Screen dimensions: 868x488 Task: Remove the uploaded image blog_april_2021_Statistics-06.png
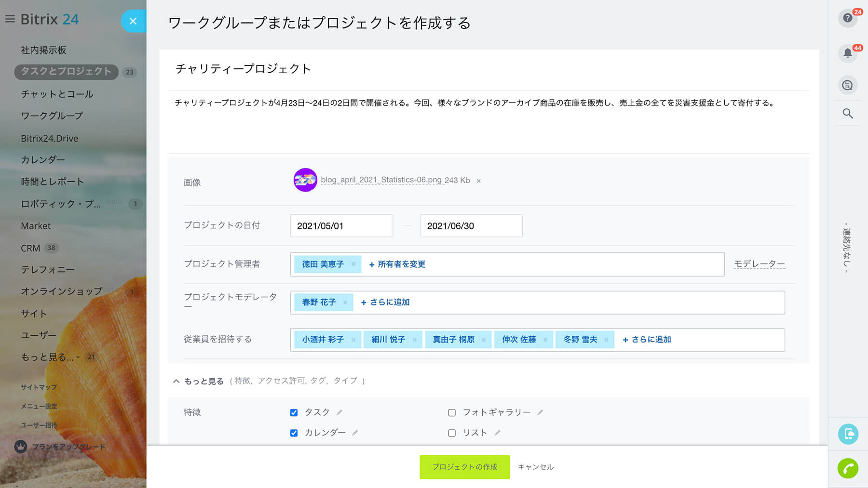(478, 181)
